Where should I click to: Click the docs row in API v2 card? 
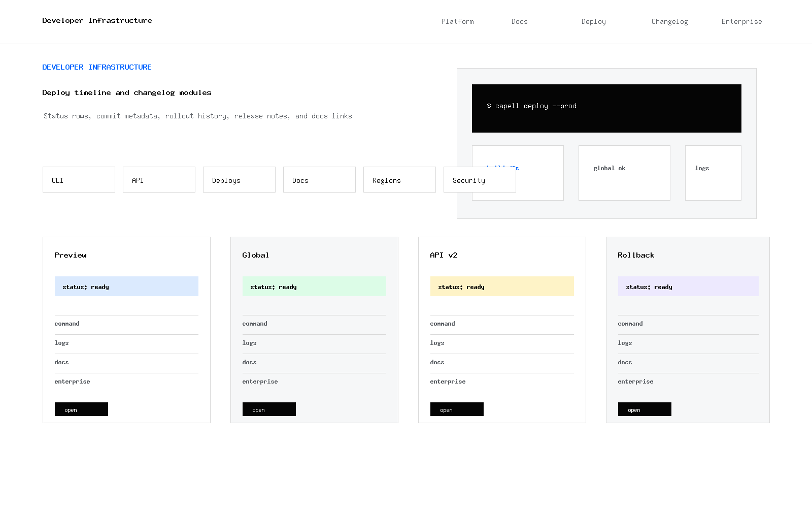pos(502,363)
